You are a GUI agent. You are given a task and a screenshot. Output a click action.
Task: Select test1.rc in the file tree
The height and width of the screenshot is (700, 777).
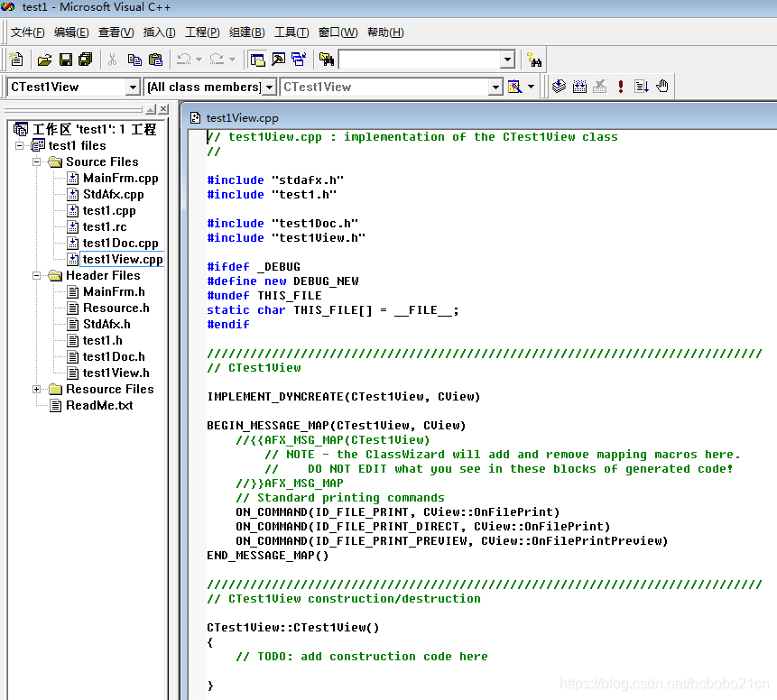[105, 227]
